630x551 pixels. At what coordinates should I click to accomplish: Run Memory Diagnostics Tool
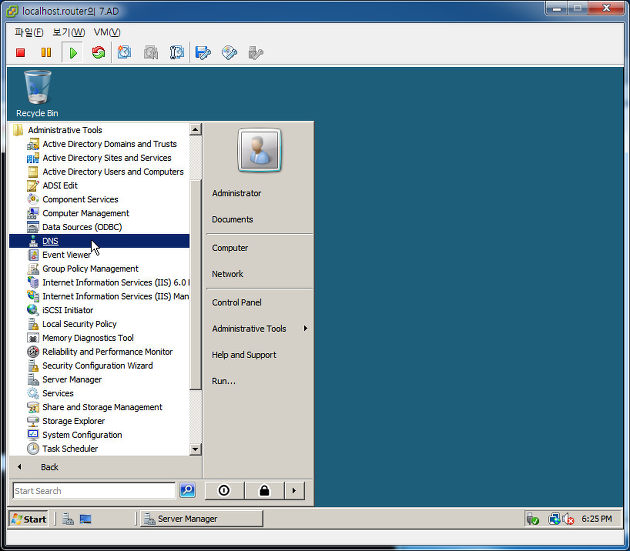click(x=99, y=338)
